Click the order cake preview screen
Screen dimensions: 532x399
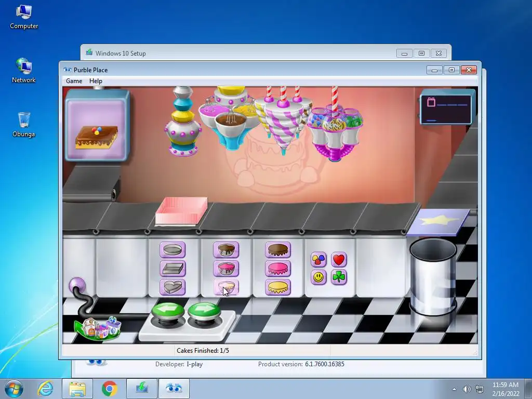click(x=97, y=126)
